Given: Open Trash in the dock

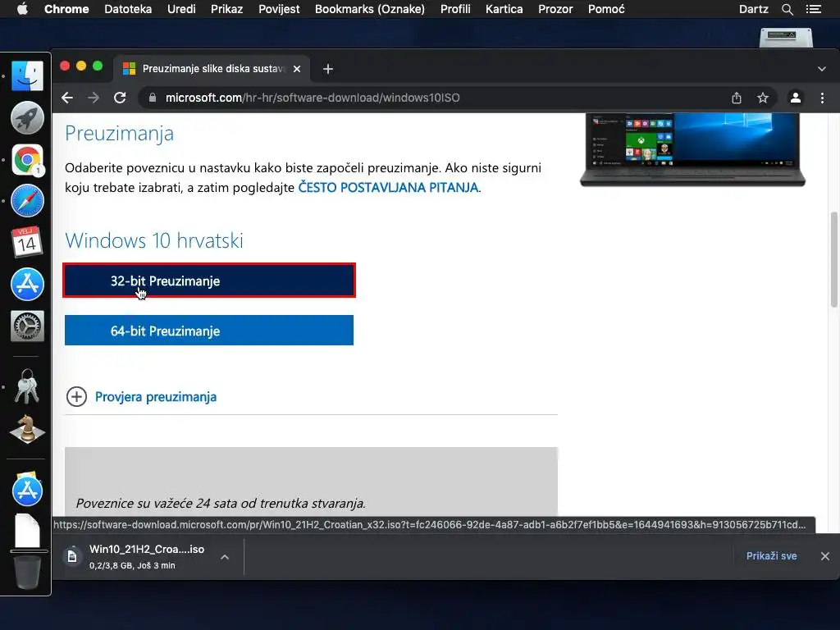Looking at the screenshot, I should pos(27,572).
